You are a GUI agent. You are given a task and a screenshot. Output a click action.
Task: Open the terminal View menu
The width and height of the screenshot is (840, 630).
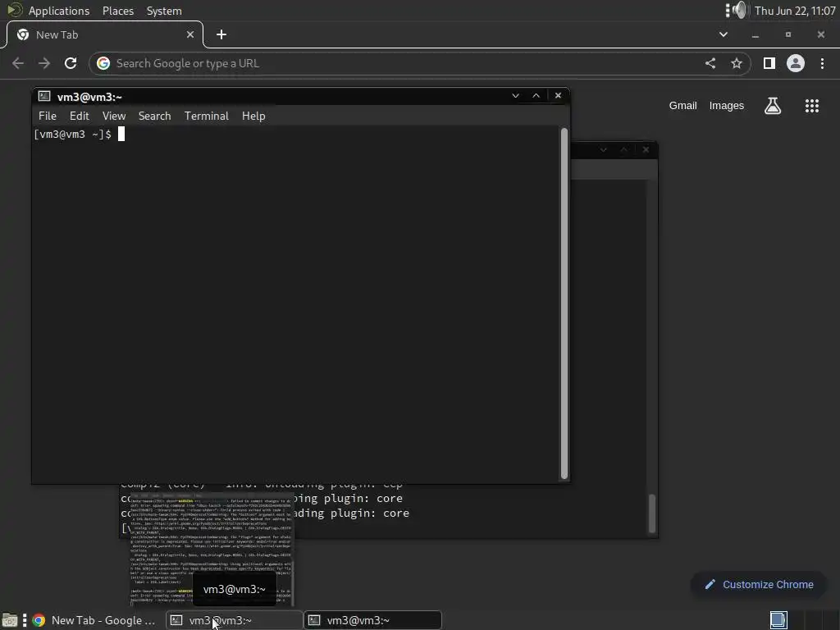coord(114,116)
